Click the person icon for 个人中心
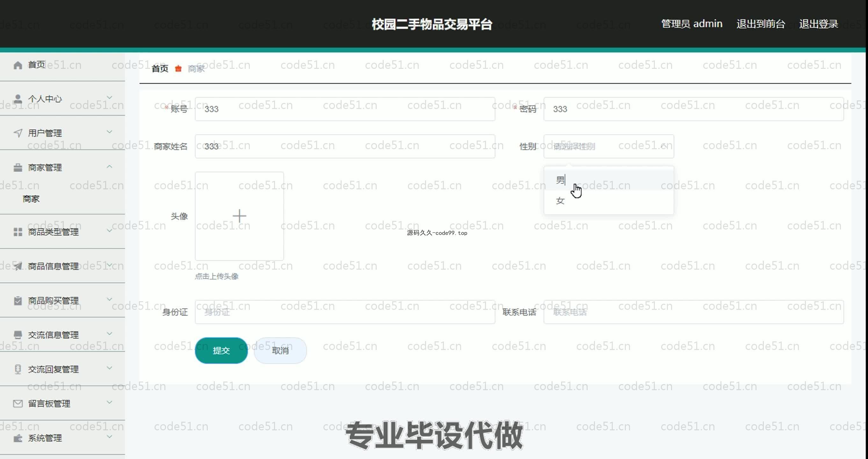Screen dimensions: 868x459 pos(18,99)
